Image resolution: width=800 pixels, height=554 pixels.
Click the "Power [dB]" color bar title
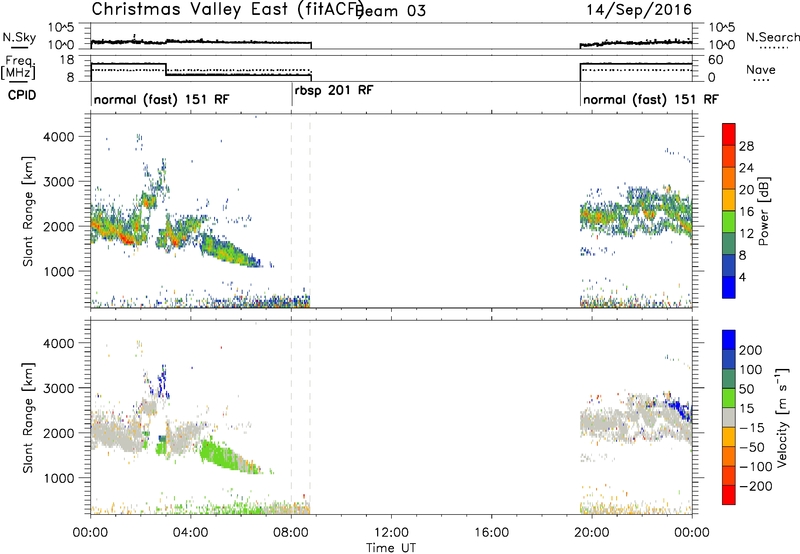click(x=764, y=211)
